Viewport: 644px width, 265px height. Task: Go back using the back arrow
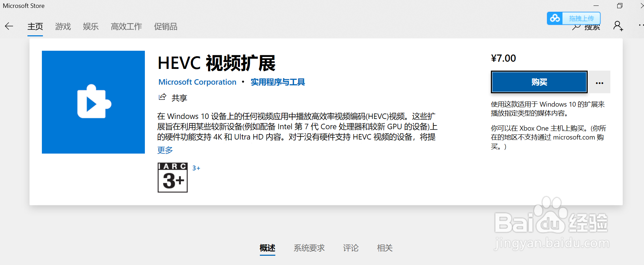tap(9, 26)
